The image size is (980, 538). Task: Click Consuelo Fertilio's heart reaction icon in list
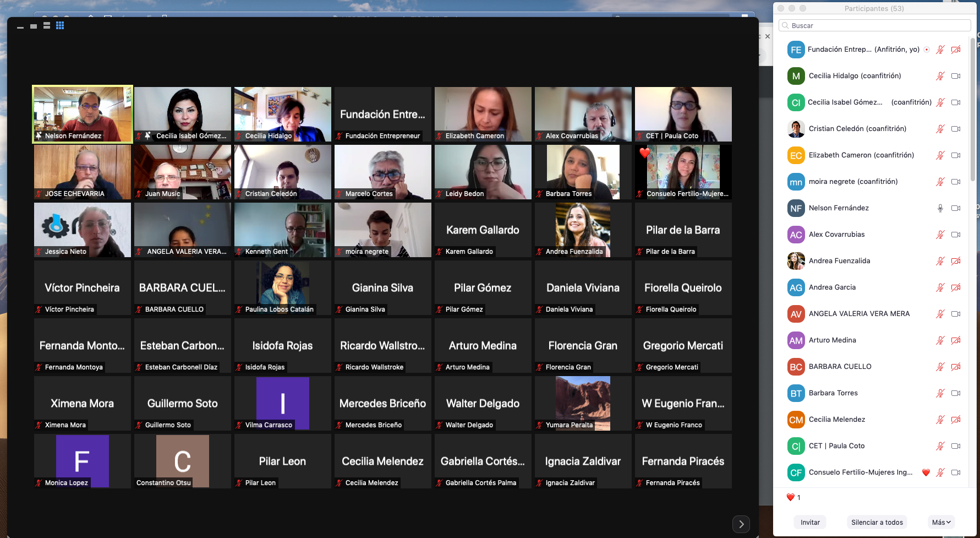coord(926,472)
